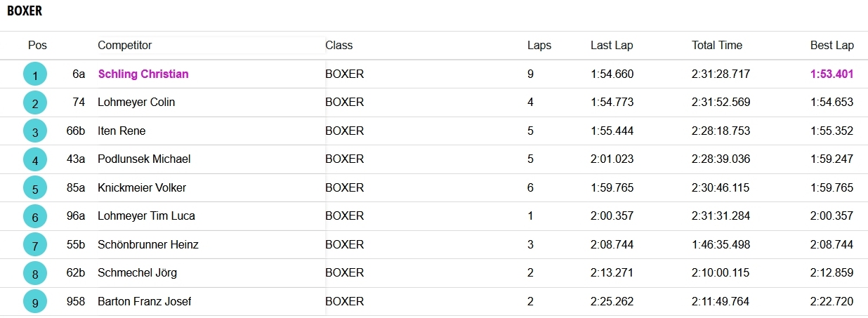The width and height of the screenshot is (868, 318).
Task: Click the position 1 circle badge
Action: [x=35, y=74]
